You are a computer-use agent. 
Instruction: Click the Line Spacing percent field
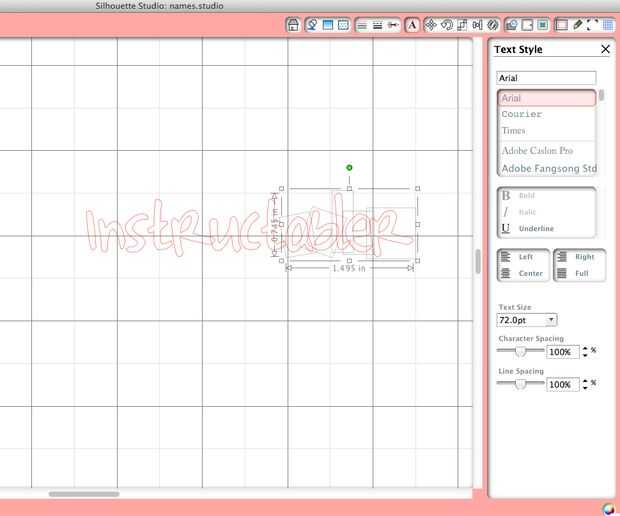tap(563, 384)
